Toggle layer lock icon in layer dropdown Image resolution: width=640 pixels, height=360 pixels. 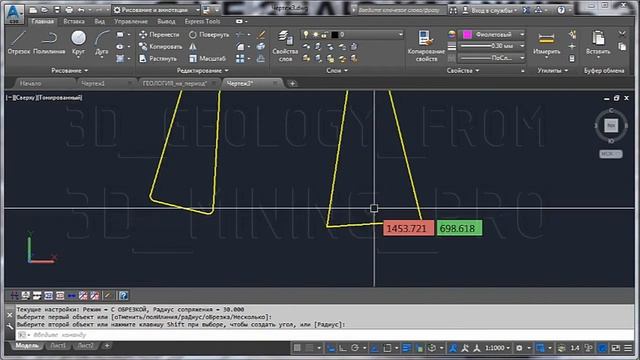click(x=324, y=35)
